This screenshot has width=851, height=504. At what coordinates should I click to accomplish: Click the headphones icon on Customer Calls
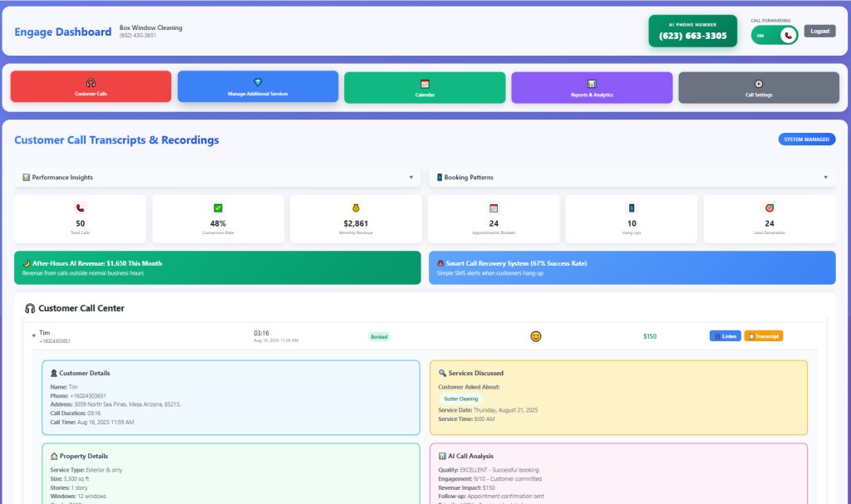[91, 82]
